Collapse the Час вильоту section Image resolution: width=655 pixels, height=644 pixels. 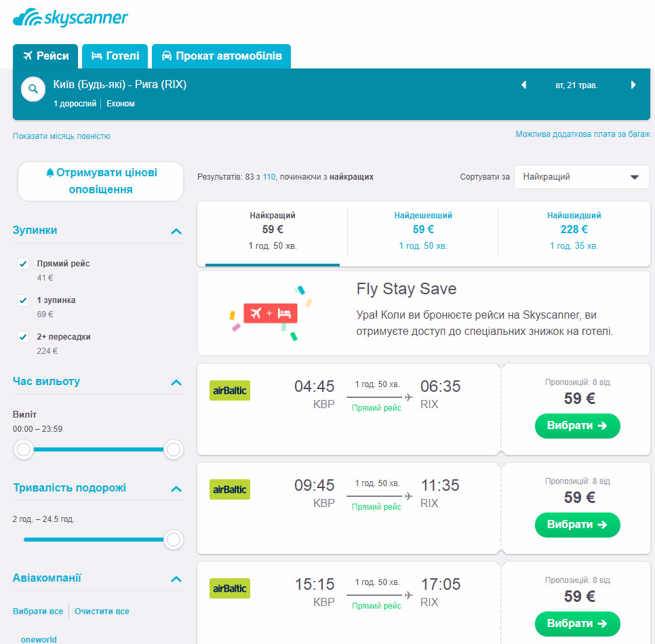(x=176, y=382)
